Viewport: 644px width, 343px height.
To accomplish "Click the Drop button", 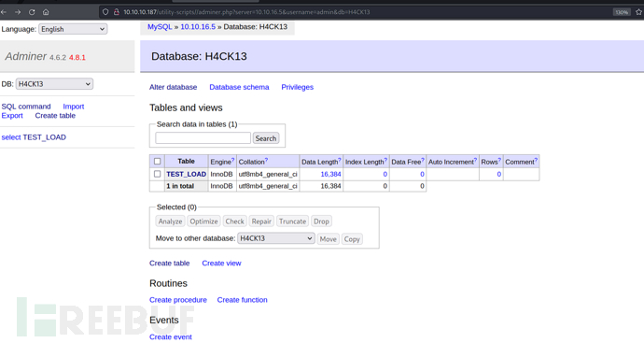I will (x=321, y=222).
